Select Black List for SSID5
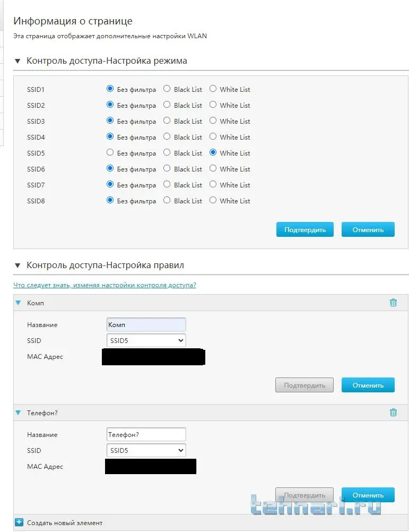409x532 pixels. 167,152
